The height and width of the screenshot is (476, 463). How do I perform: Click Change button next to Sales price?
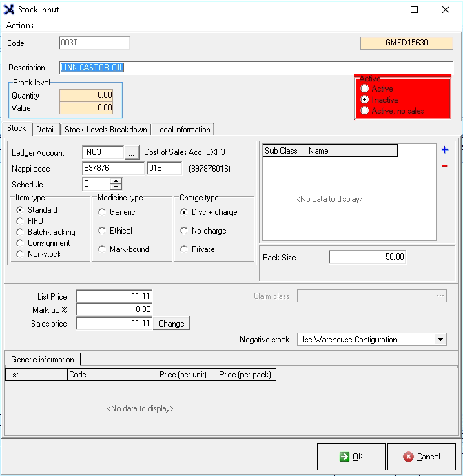pyautogui.click(x=171, y=324)
